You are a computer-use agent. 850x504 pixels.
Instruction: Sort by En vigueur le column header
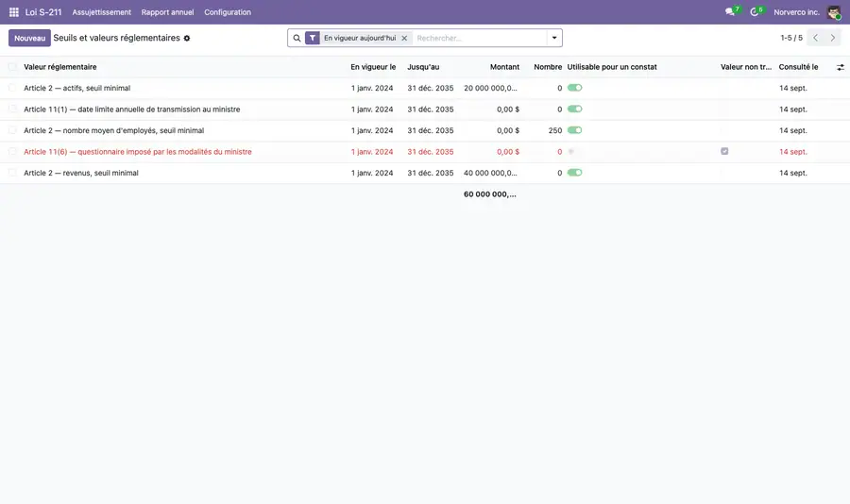click(x=373, y=67)
